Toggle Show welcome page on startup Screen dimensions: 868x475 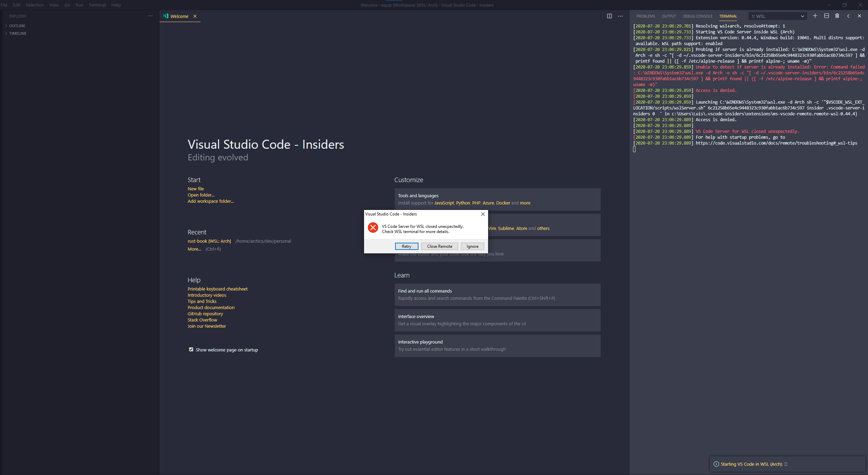(191, 349)
